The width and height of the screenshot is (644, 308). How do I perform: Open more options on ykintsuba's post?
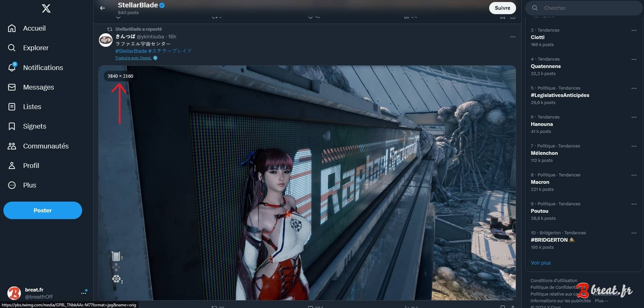tap(512, 37)
